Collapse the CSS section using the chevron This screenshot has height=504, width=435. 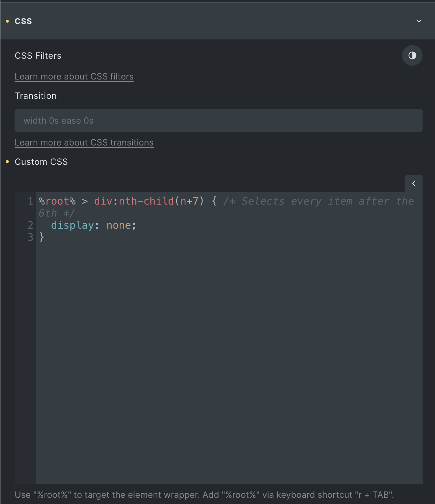coord(419,21)
